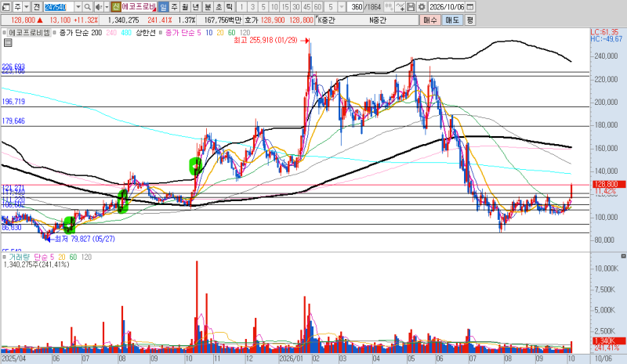Viewport: 627px width, 364px height.
Task: Save chart with the floppy disk icon
Action: (411, 7)
